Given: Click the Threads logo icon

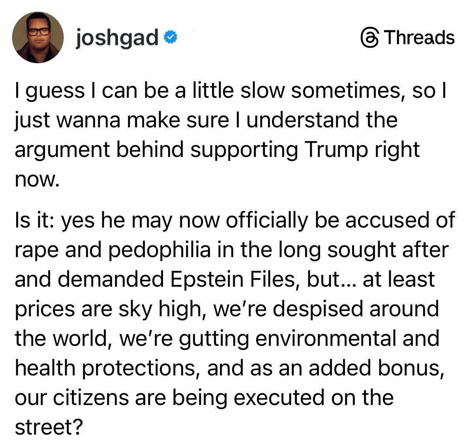Looking at the screenshot, I should click(369, 38).
